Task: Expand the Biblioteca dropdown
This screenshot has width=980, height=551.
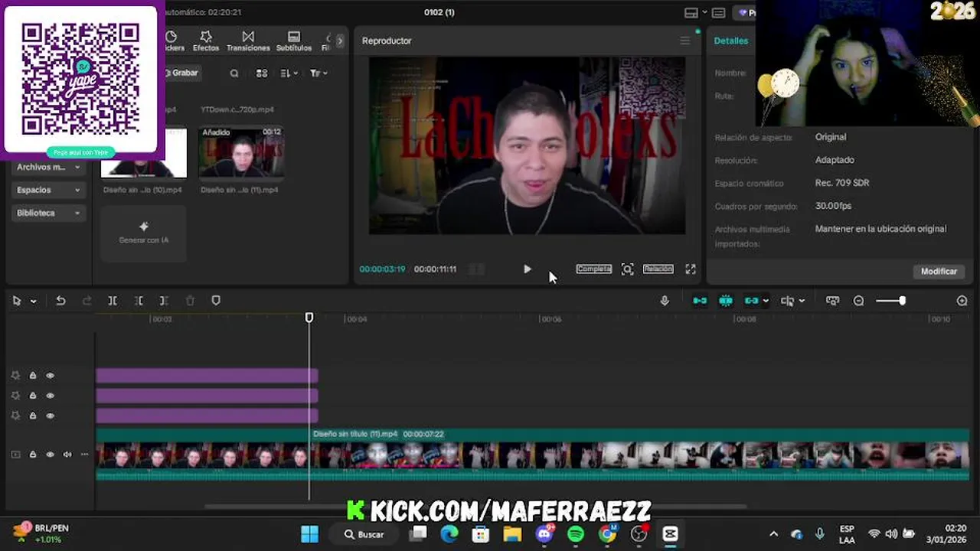Action: tap(48, 213)
